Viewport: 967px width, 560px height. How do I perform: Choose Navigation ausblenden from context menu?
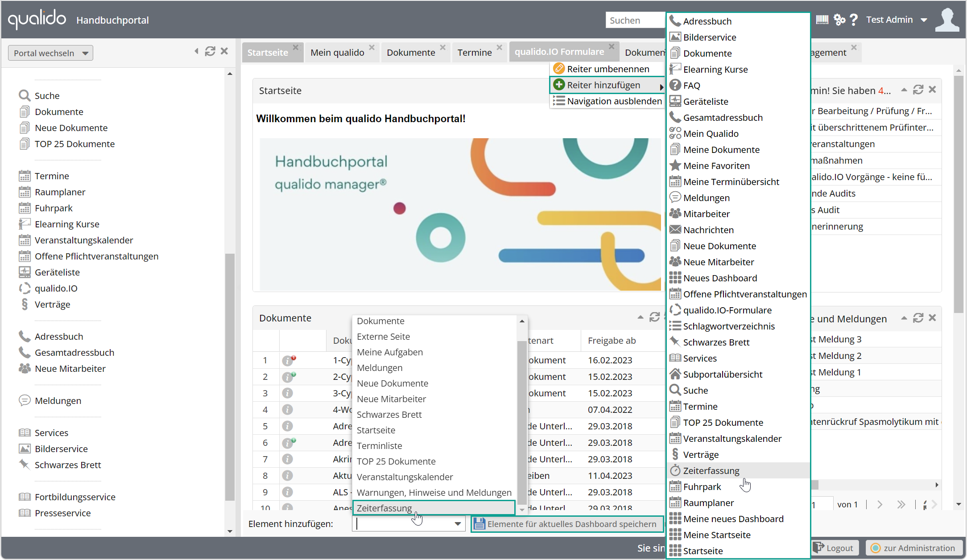click(x=607, y=101)
